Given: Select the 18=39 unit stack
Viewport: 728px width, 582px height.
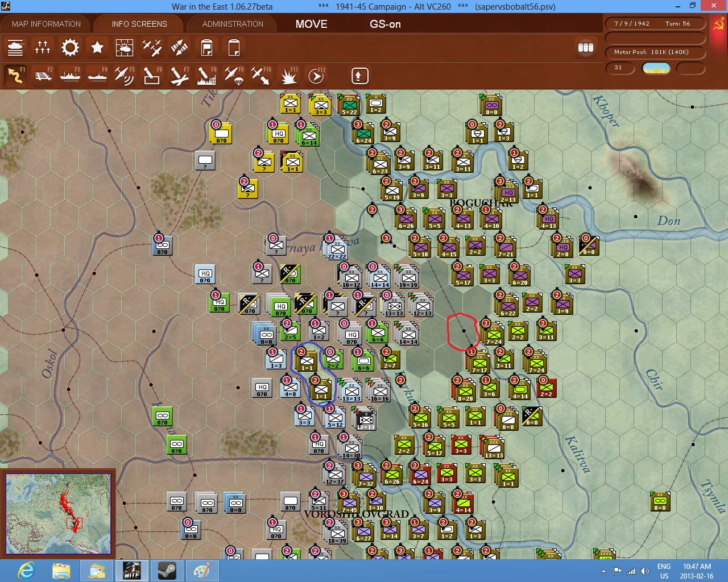Looking at the screenshot, I should point(337,533).
